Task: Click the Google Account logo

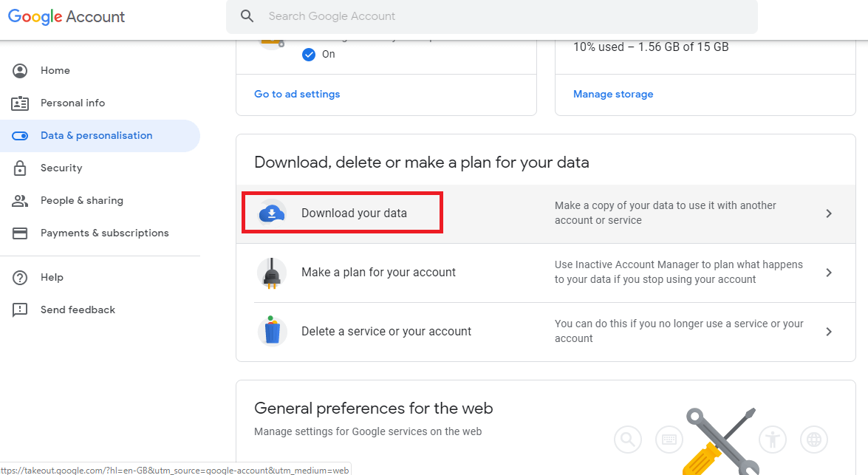Action: (x=66, y=16)
